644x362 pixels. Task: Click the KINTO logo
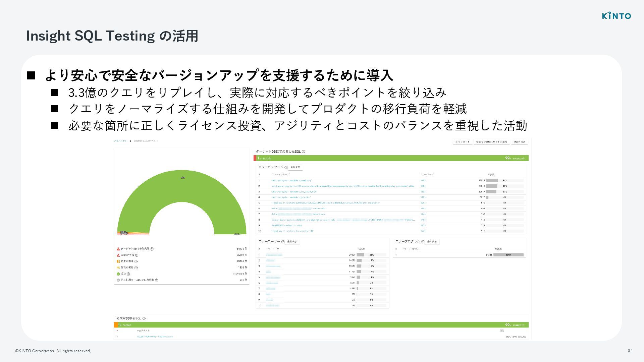(x=616, y=16)
